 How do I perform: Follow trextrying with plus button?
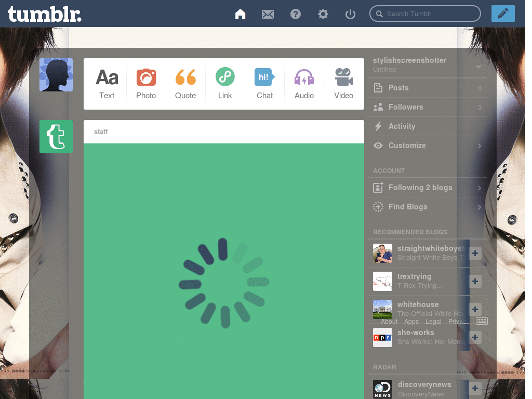point(475,281)
